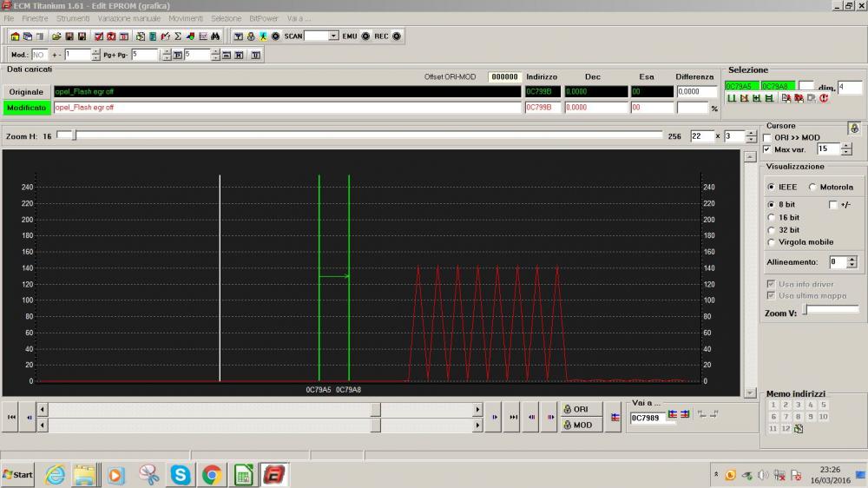The image size is (868, 488).
Task: Click the binoculars search icon
Action: point(215,36)
